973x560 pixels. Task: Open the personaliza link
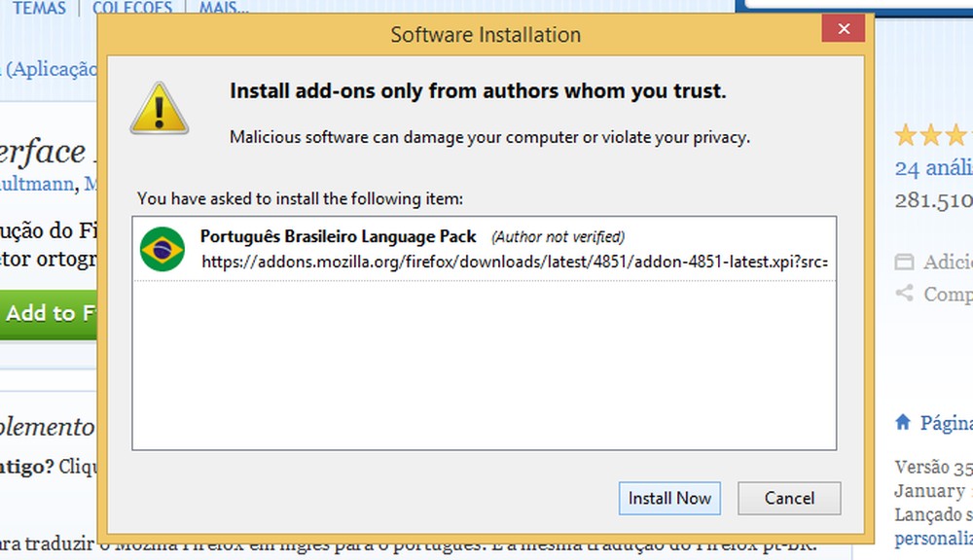pyautogui.click(x=932, y=538)
